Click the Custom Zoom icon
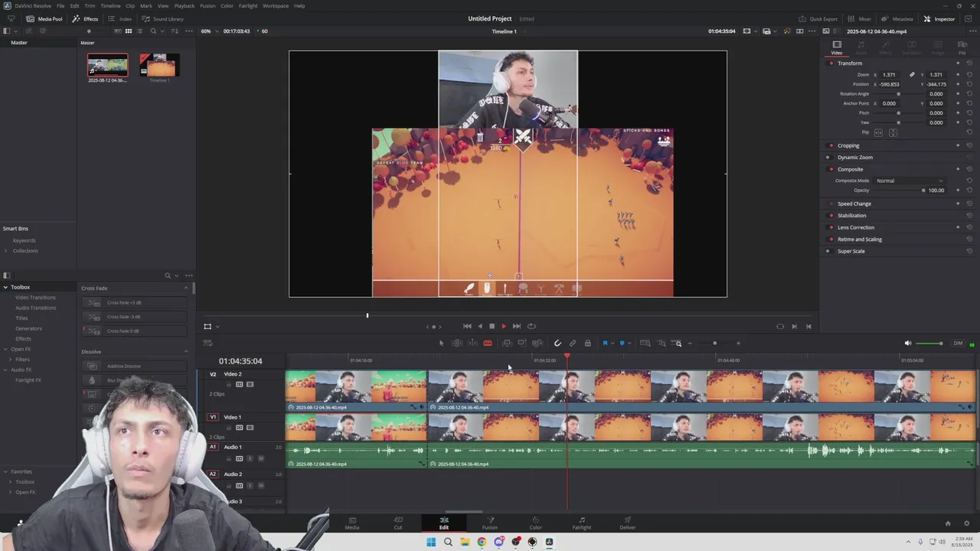 pyautogui.click(x=677, y=343)
